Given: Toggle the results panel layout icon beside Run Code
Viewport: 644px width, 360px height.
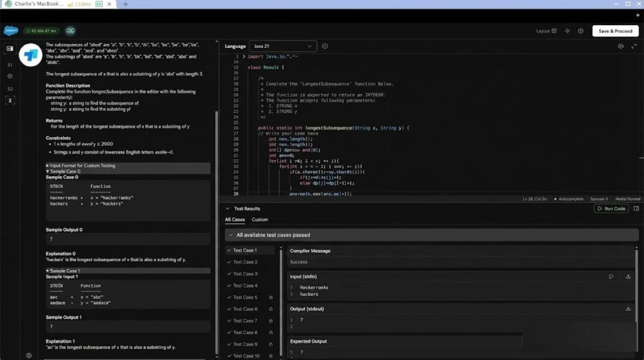Looking at the screenshot, I should coord(636,208).
